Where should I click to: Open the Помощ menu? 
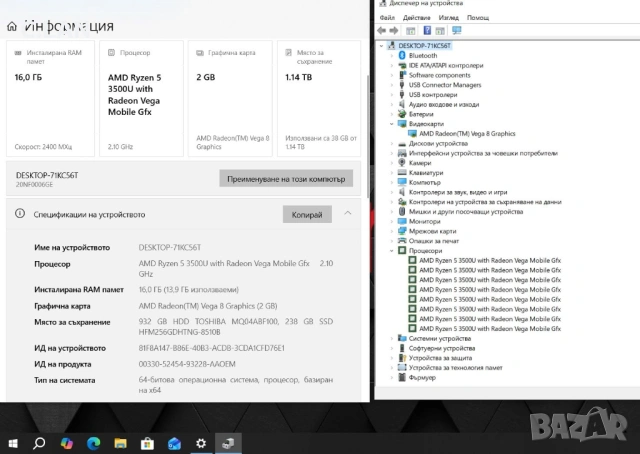coord(478,18)
